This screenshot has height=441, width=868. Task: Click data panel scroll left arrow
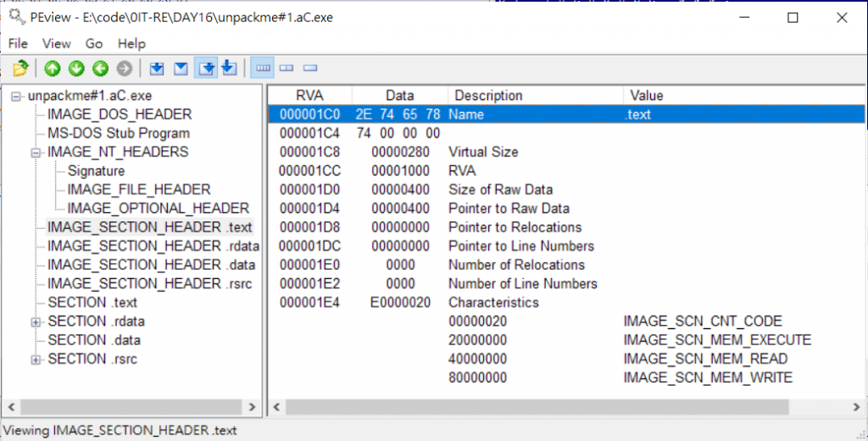click(x=277, y=407)
